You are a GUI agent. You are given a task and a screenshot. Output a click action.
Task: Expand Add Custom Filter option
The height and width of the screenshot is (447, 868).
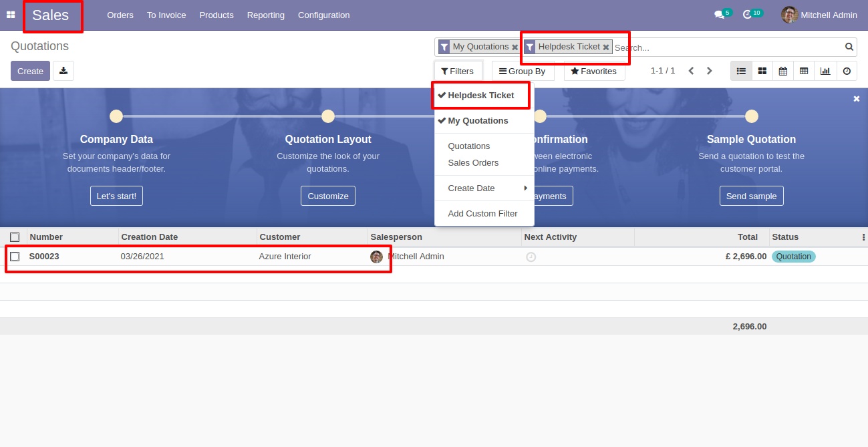[x=482, y=214]
